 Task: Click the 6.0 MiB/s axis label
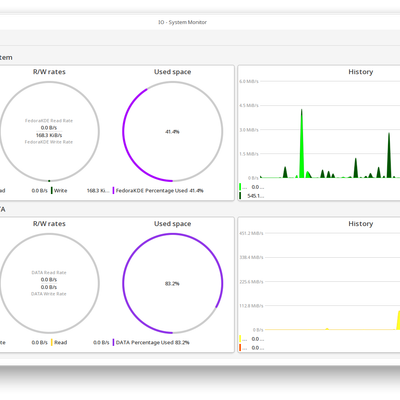pos(249,81)
